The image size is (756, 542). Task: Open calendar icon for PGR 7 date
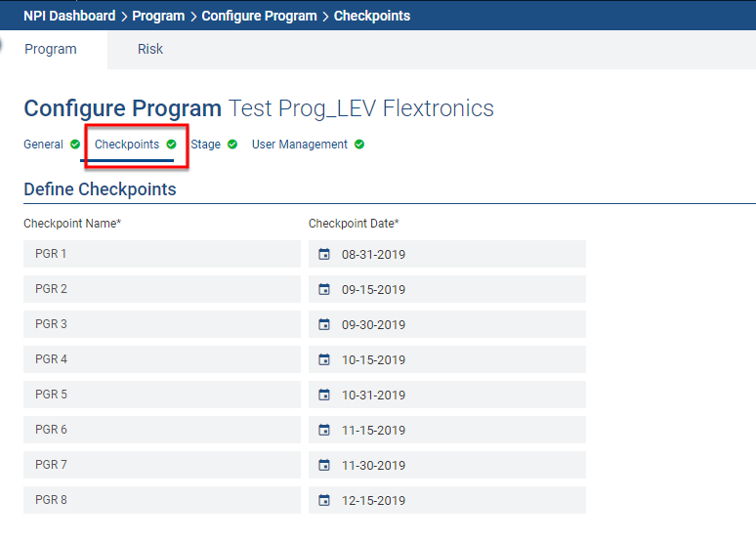tap(324, 466)
